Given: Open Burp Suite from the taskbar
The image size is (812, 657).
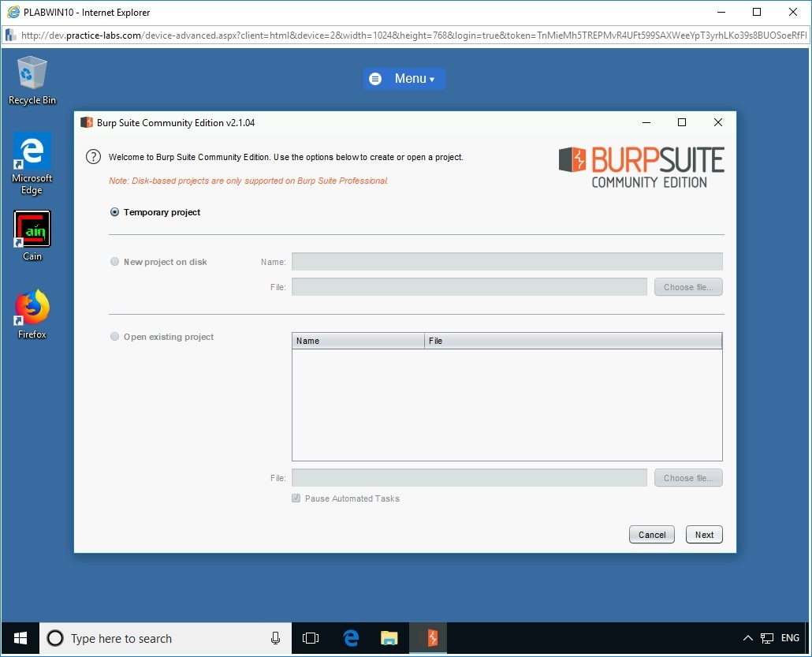Looking at the screenshot, I should pyautogui.click(x=428, y=638).
